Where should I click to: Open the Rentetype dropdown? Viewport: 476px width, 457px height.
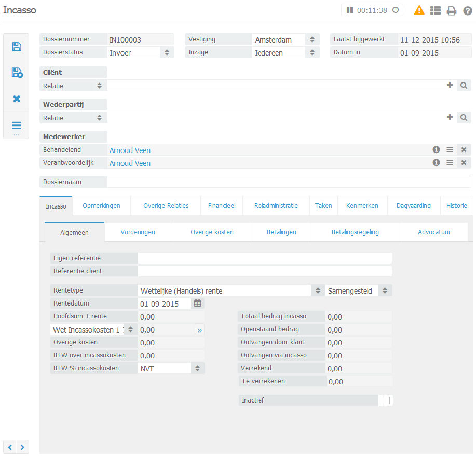click(x=231, y=290)
